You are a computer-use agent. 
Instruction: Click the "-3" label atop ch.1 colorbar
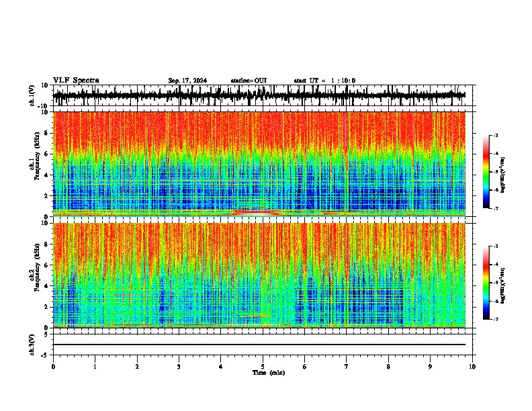pos(495,135)
